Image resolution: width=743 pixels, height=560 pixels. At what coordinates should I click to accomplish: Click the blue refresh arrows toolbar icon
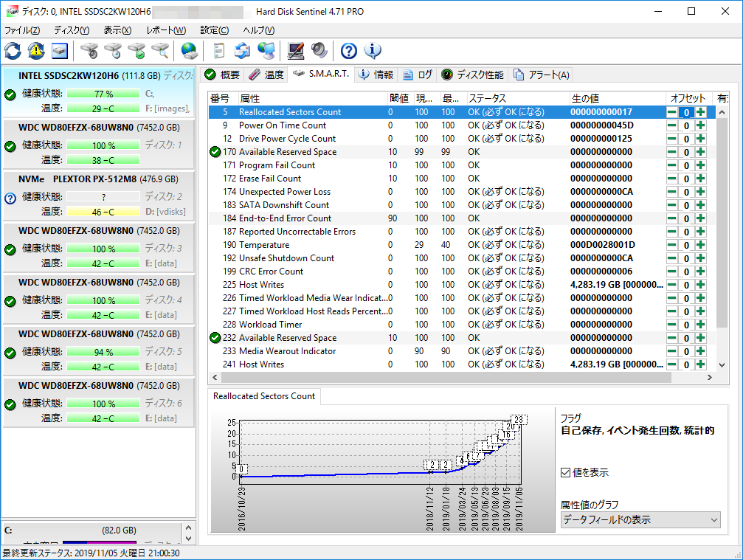pyautogui.click(x=13, y=51)
